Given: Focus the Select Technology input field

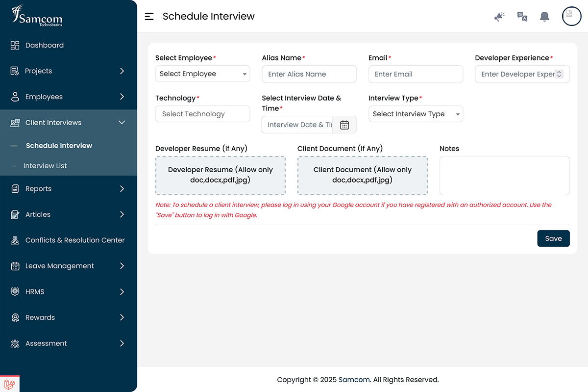Looking at the screenshot, I should 202,114.
